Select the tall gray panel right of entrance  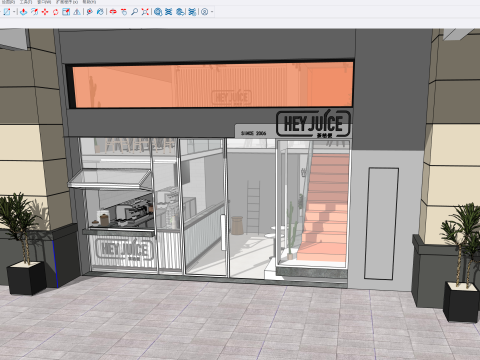point(381,223)
